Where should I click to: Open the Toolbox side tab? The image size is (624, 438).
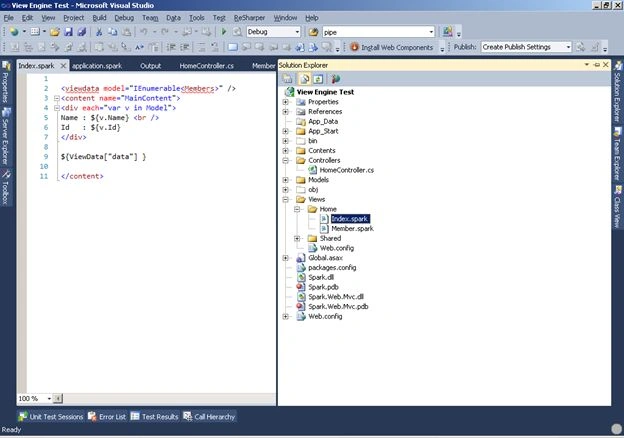[6, 187]
